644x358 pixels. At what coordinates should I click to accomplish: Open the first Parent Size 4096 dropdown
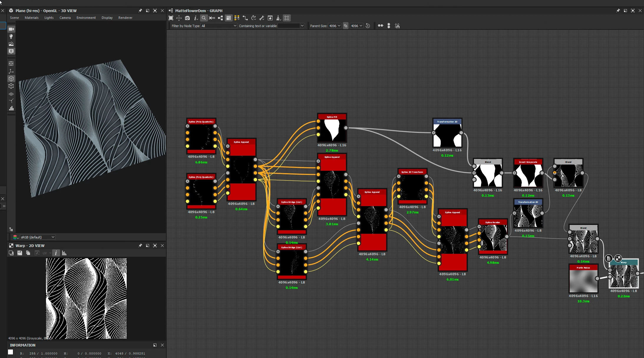(335, 26)
